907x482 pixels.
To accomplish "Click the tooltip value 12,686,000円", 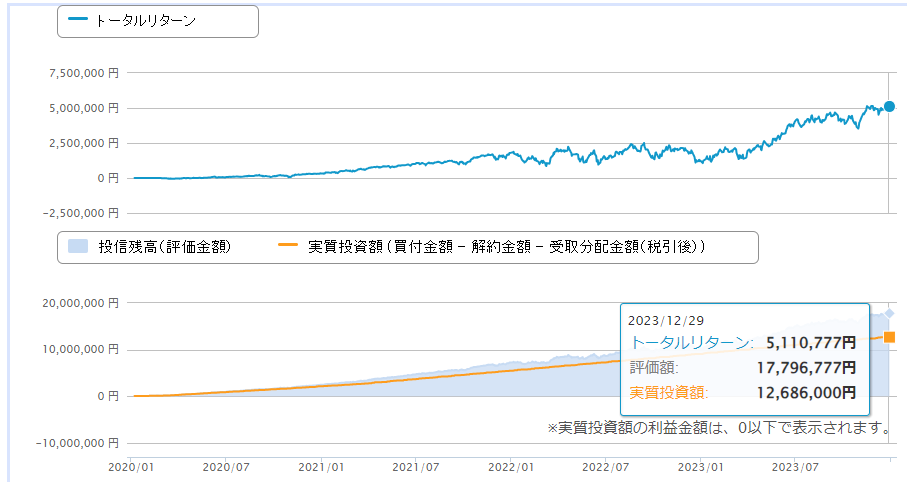I will (x=806, y=393).
